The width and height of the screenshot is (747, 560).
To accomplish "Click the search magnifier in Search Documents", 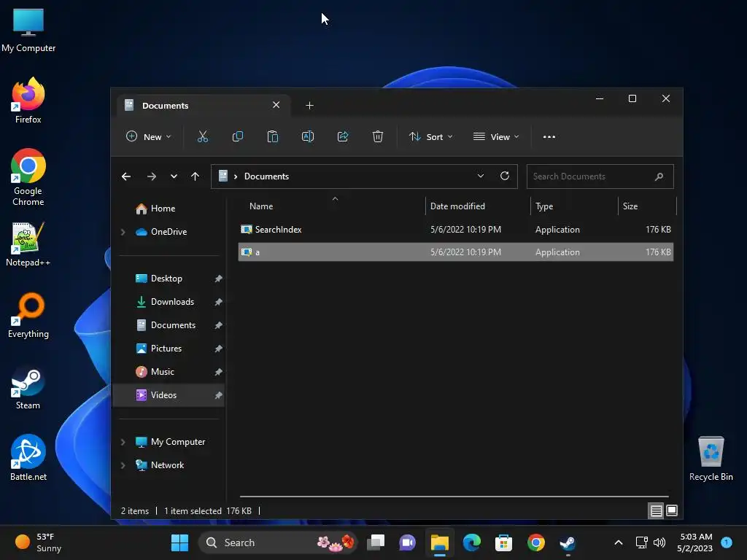I will click(x=659, y=176).
